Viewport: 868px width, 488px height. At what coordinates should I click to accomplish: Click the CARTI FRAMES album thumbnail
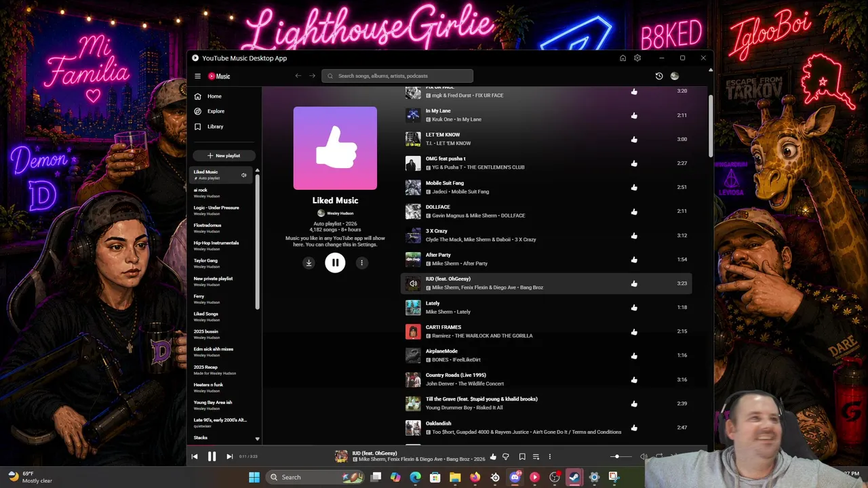coord(413,331)
